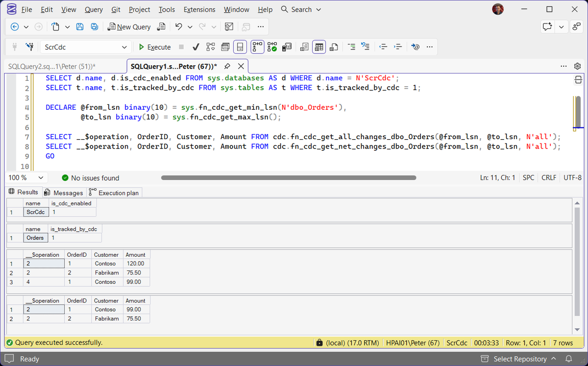
Task: Parse the query with the checkmark icon
Action: [x=196, y=47]
